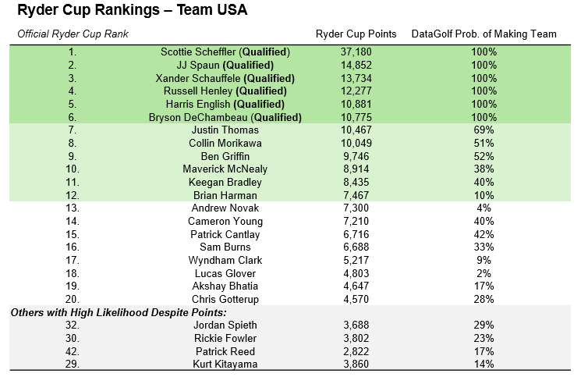Select Brian Harman's 10% probability
The width and height of the screenshot is (588, 377).
[484, 195]
